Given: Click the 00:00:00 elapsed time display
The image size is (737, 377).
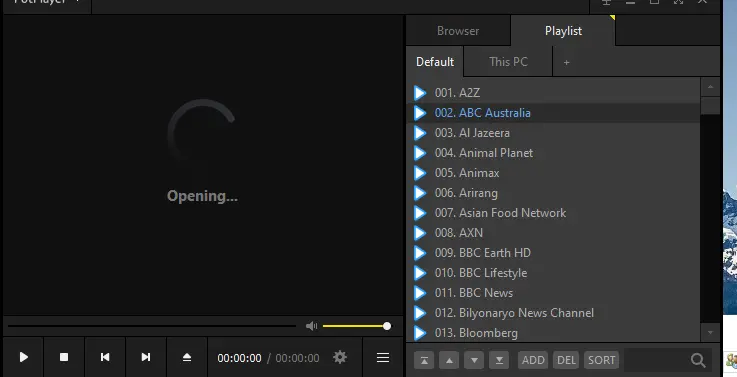Looking at the screenshot, I should pyautogui.click(x=239, y=358).
